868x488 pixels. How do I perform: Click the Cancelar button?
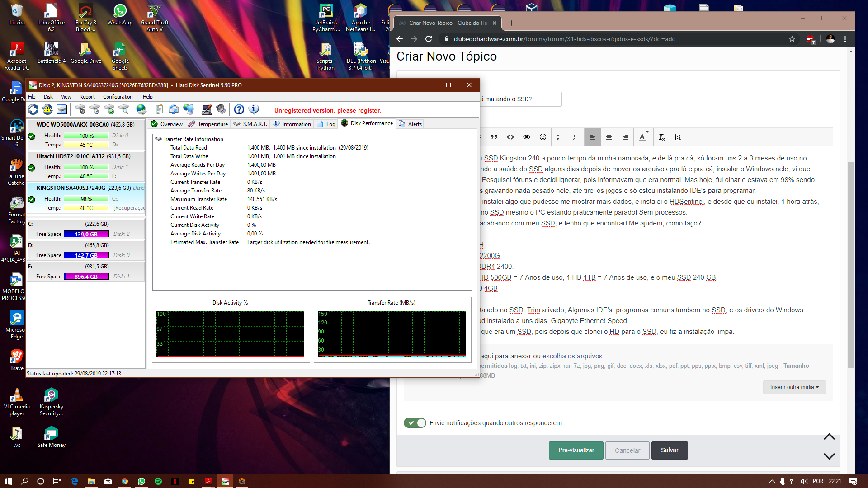pos(627,450)
